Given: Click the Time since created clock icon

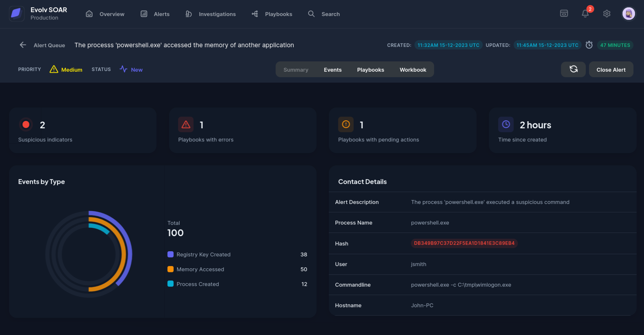Looking at the screenshot, I should coord(506,125).
